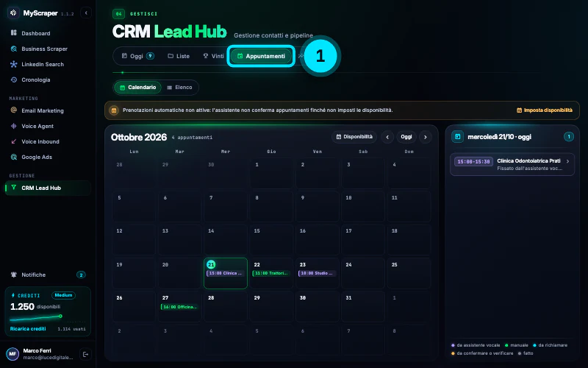
Task: Open Cronologia history page
Action: click(35, 79)
